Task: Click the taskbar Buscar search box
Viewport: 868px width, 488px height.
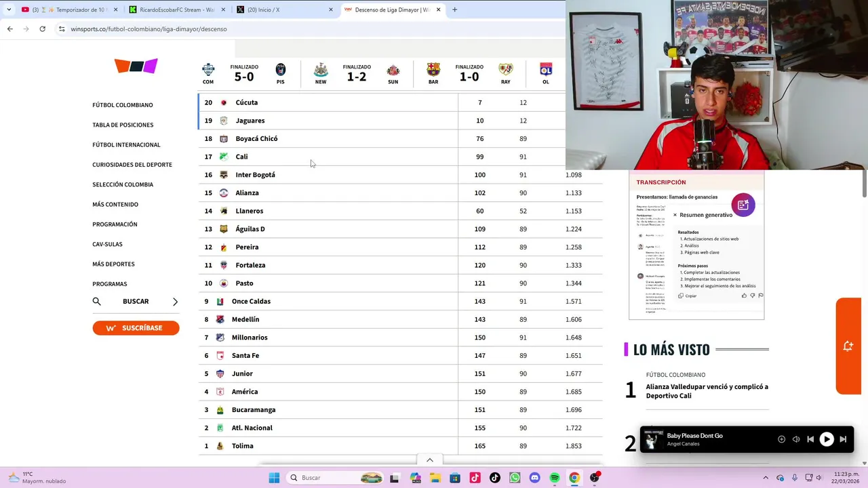Action: tap(336, 478)
